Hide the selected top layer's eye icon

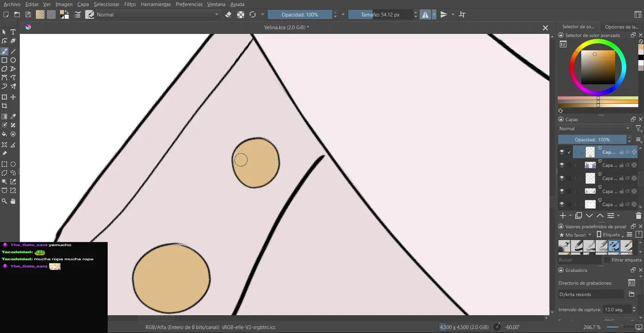(562, 152)
